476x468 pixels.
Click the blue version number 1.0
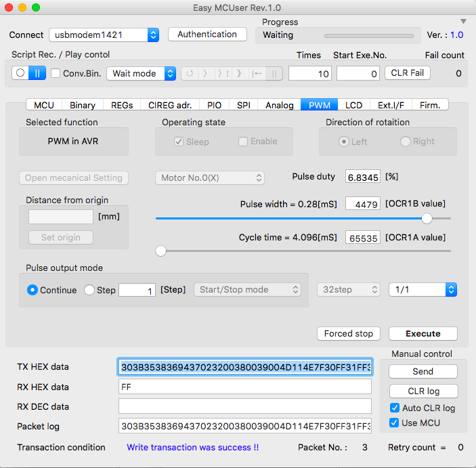pyautogui.click(x=457, y=35)
